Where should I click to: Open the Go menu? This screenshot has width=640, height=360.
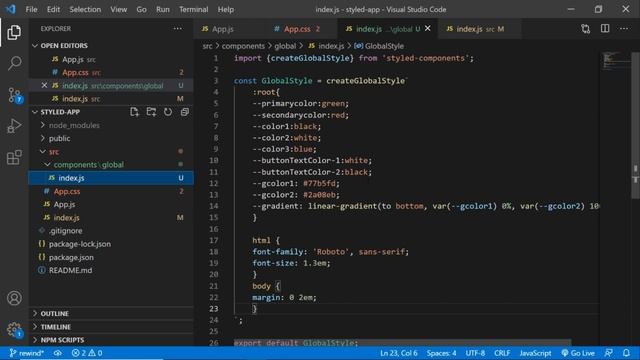pyautogui.click(x=141, y=9)
